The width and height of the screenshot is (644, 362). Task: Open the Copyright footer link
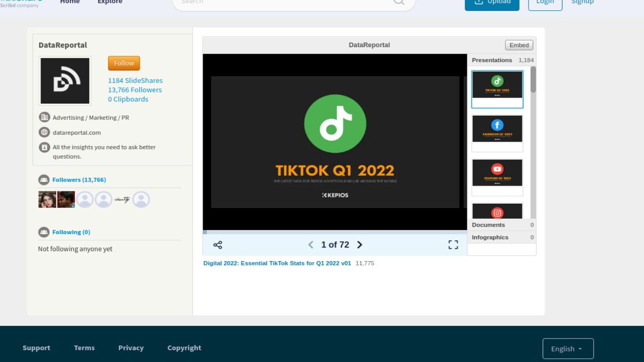(184, 348)
